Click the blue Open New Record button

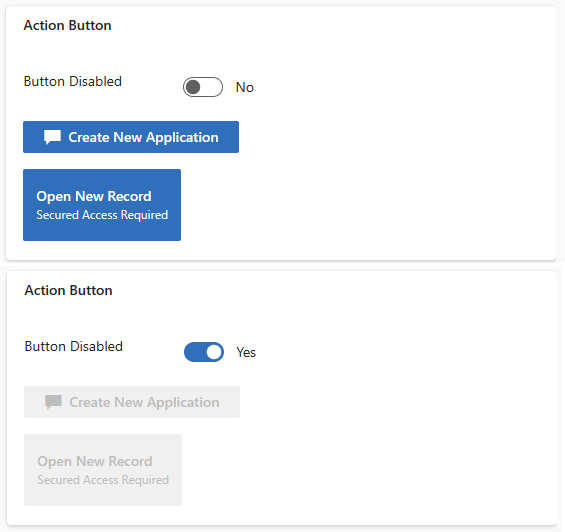coord(102,205)
